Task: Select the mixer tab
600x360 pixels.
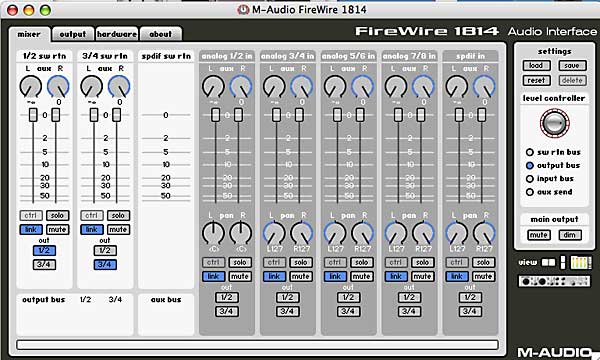Action: 29,34
